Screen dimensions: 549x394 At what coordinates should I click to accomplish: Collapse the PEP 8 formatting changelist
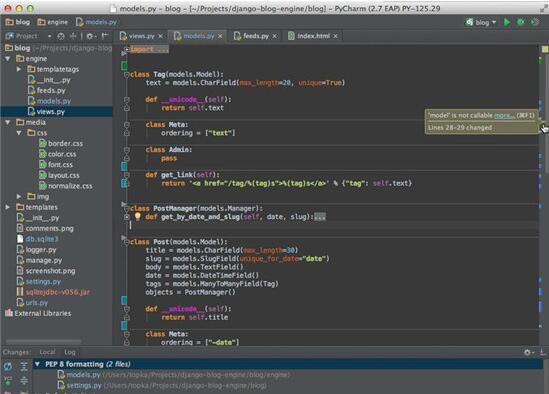click(x=37, y=364)
